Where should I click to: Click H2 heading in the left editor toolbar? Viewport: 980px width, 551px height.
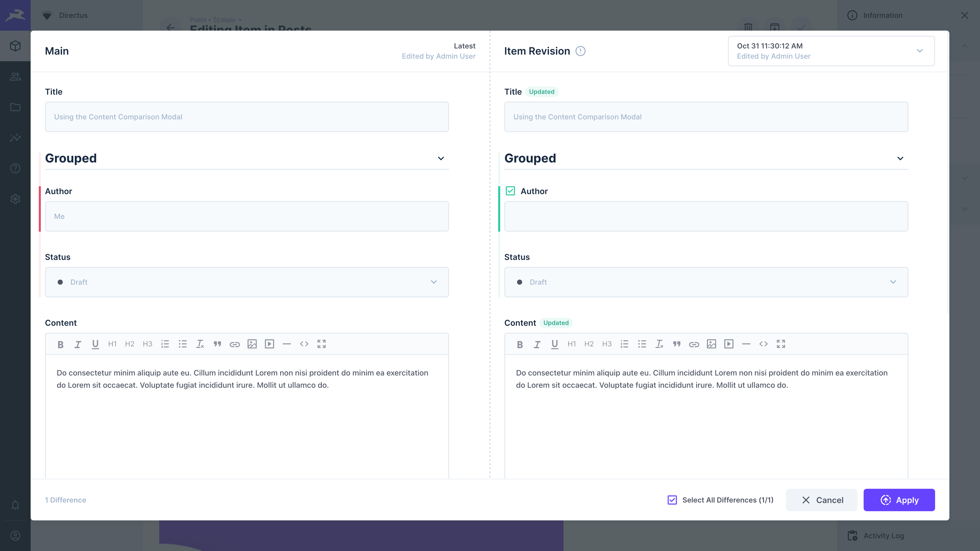(129, 344)
